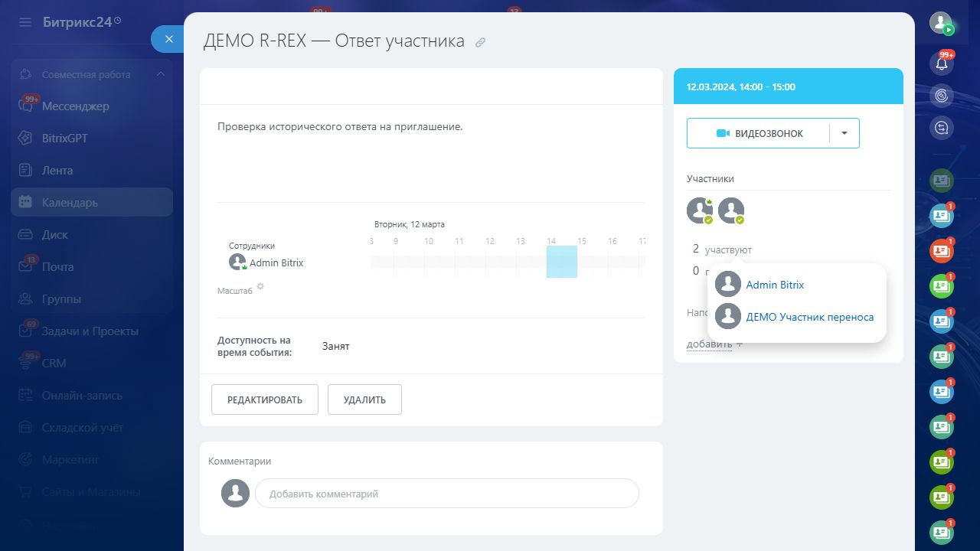Click Admin Bitrix in Сотрудники row
This screenshot has height=551, width=980.
point(276,262)
